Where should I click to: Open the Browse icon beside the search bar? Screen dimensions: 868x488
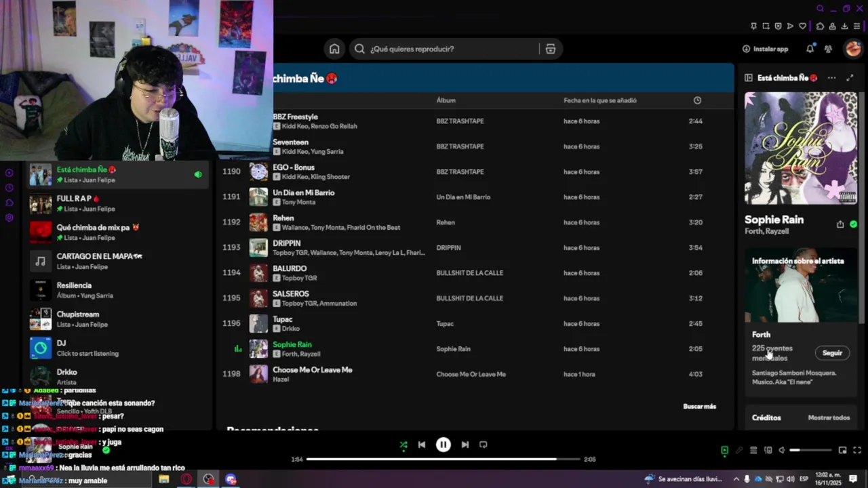click(x=550, y=49)
